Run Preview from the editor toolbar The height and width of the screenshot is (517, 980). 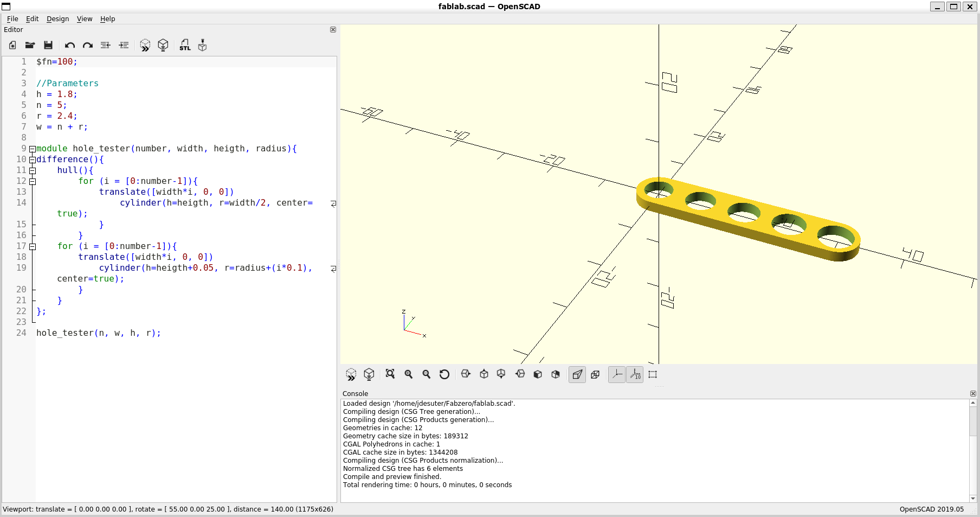click(x=145, y=45)
